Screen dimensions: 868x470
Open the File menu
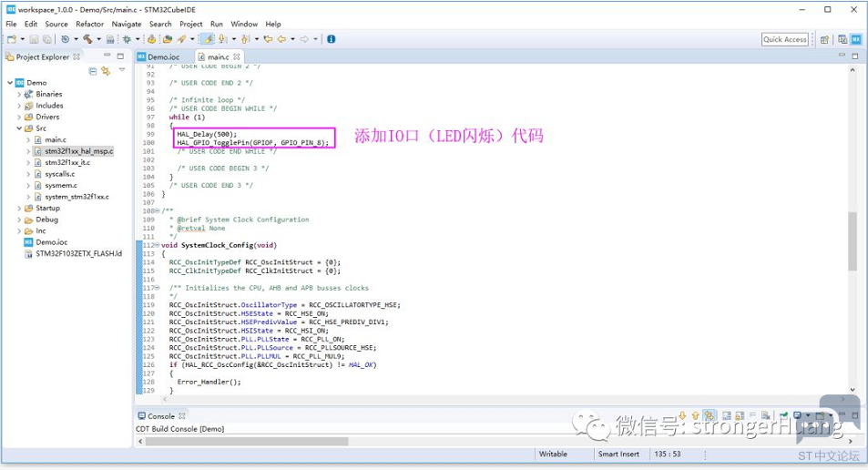pyautogui.click(x=11, y=24)
